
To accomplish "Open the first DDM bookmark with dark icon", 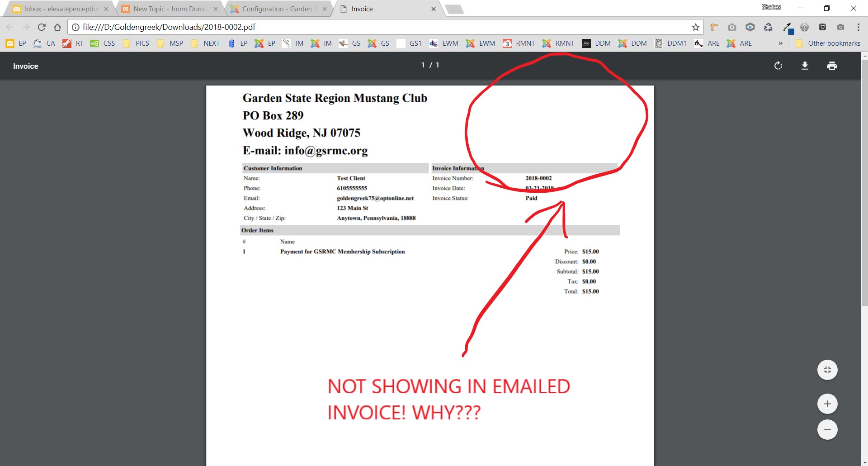I will [596, 43].
